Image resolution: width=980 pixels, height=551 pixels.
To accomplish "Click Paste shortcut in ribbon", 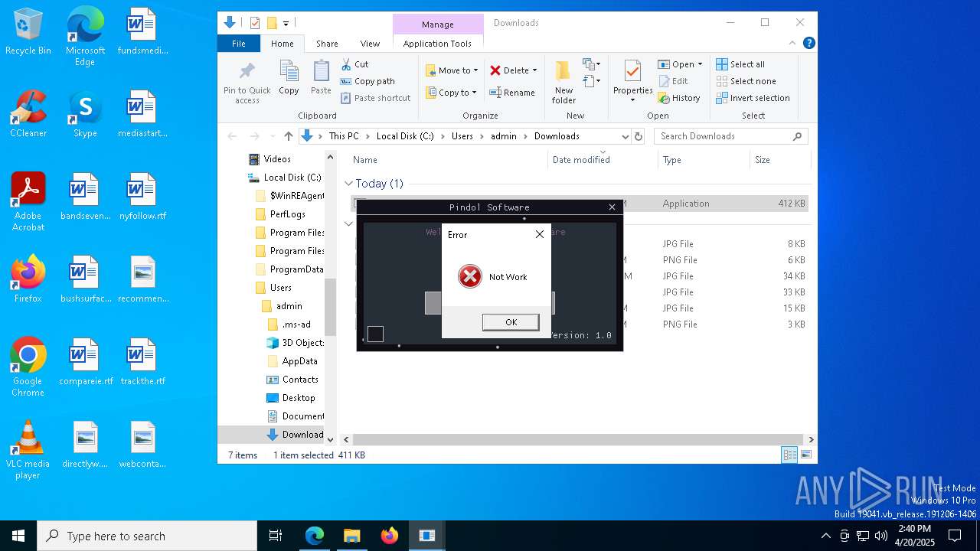I will pos(375,98).
